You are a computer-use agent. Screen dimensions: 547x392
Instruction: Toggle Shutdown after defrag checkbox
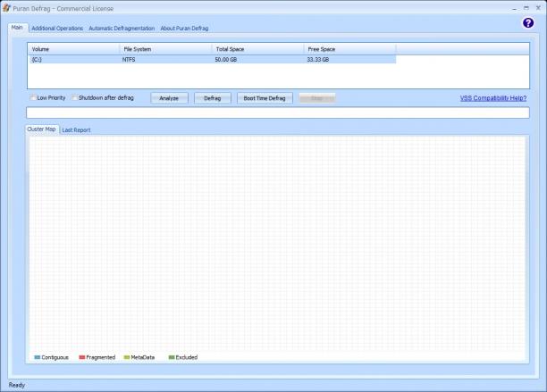coord(75,97)
